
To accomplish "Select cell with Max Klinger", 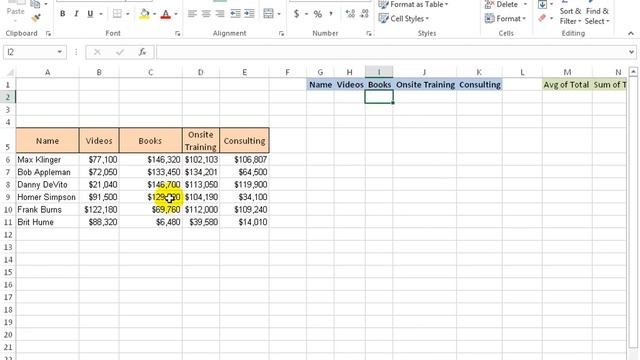I will pyautogui.click(x=47, y=160).
